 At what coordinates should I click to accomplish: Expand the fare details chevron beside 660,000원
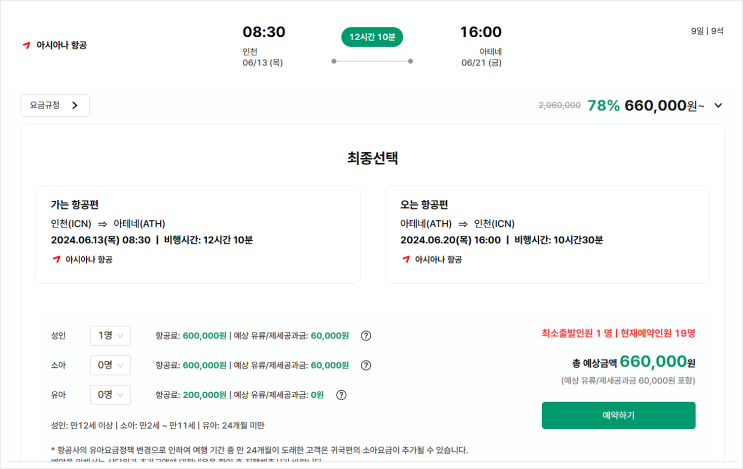pyautogui.click(x=717, y=105)
